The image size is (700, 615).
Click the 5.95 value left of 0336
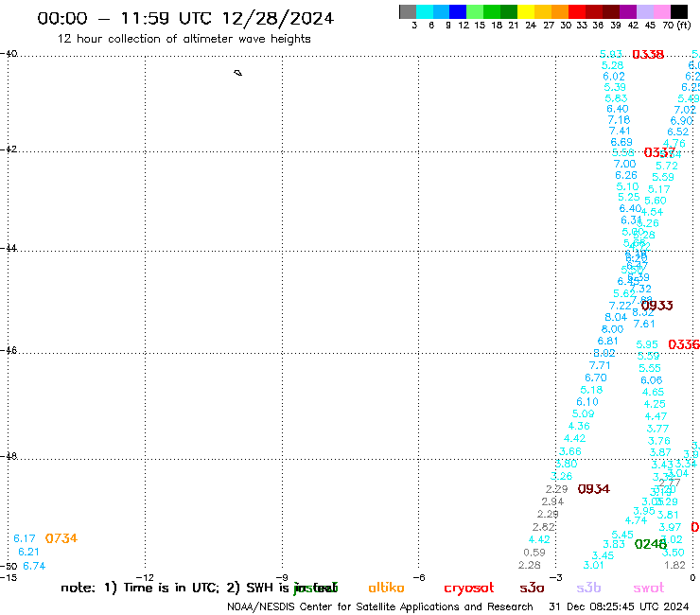[647, 344]
